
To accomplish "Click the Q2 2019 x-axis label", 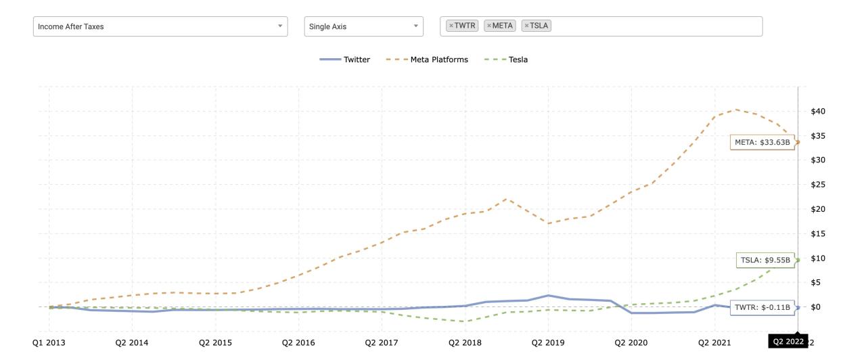I will click(548, 342).
